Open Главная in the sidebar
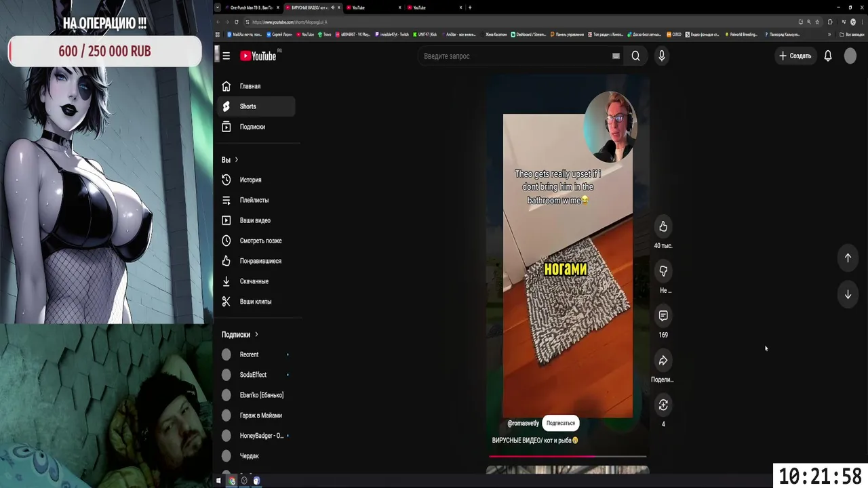Image resolution: width=868 pixels, height=488 pixels. pyautogui.click(x=256, y=86)
